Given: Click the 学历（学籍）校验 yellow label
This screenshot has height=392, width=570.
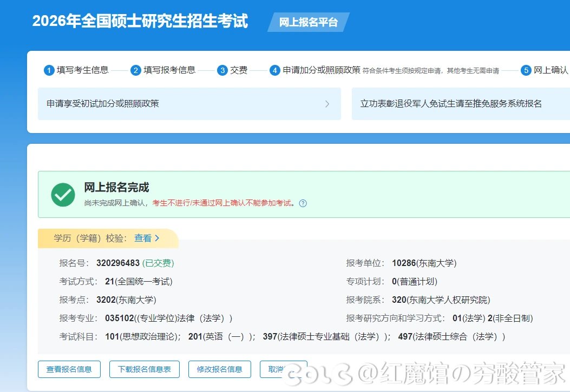Looking at the screenshot, I should pyautogui.click(x=90, y=238).
